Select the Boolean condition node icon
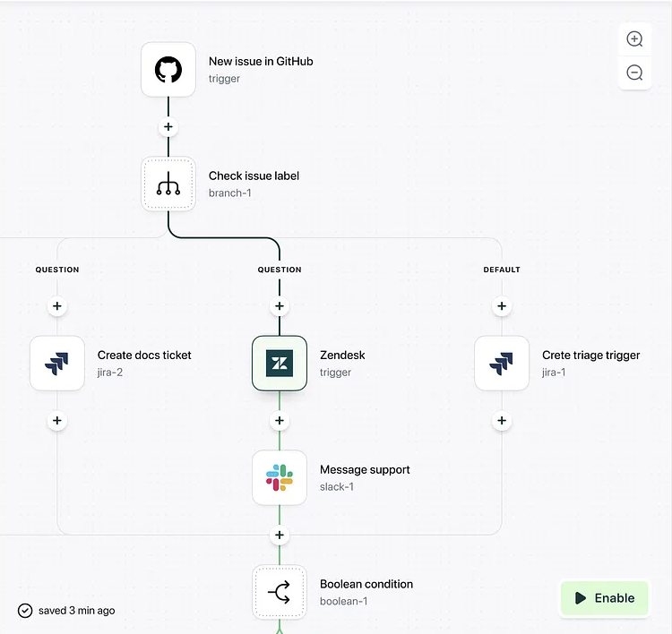The image size is (672, 634). [x=280, y=592]
